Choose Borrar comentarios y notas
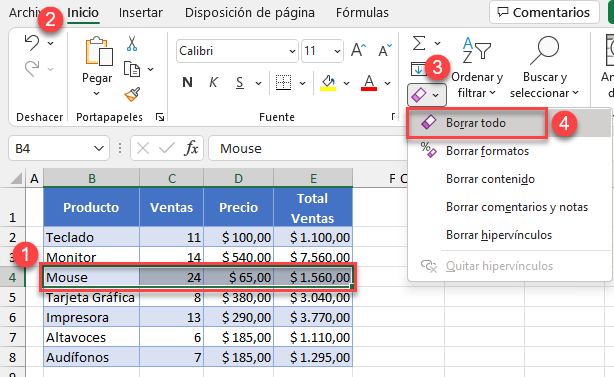Screen dimensions: 614x377 pyautogui.click(x=509, y=207)
